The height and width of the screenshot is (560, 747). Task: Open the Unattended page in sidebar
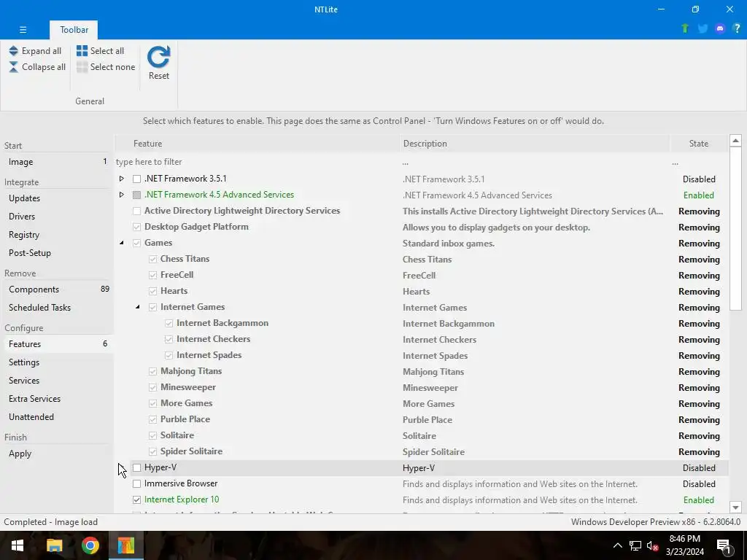tap(57, 417)
